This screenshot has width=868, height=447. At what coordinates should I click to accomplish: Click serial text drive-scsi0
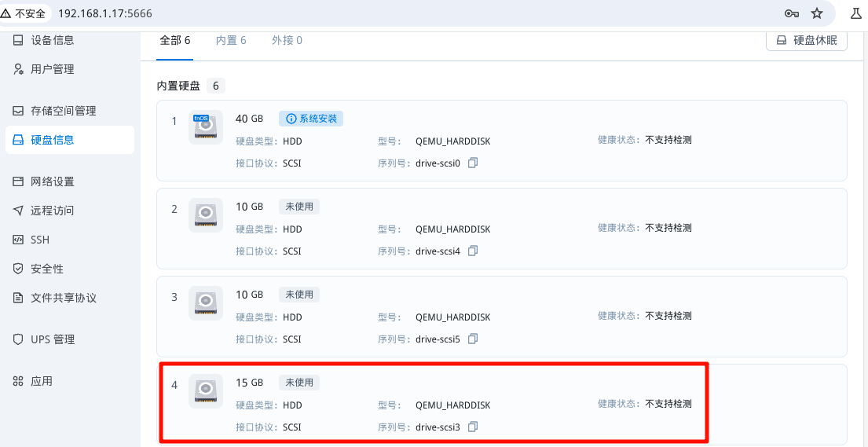[438, 163]
